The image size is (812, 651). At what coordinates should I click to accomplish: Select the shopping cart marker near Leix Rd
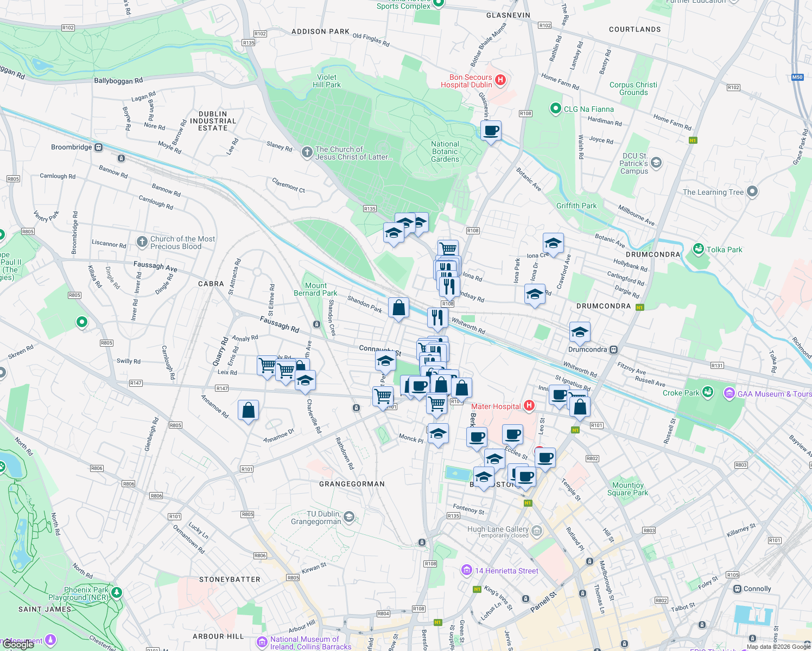pos(267,365)
